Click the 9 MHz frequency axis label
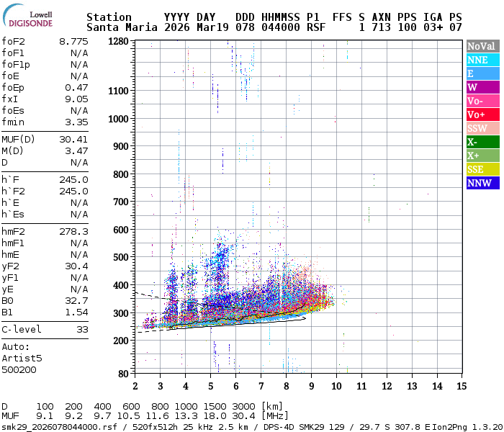This screenshot has width=504, height=432. (312, 386)
